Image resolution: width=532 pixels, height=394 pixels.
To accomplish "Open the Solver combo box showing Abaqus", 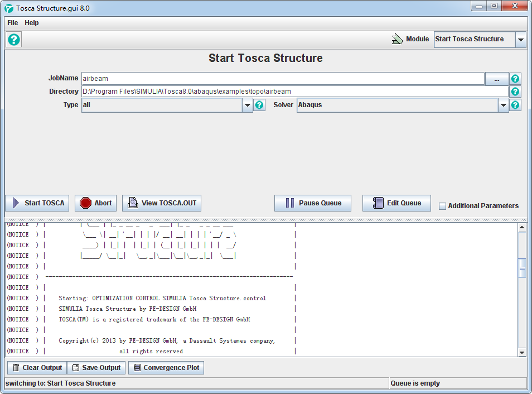I will [403, 105].
